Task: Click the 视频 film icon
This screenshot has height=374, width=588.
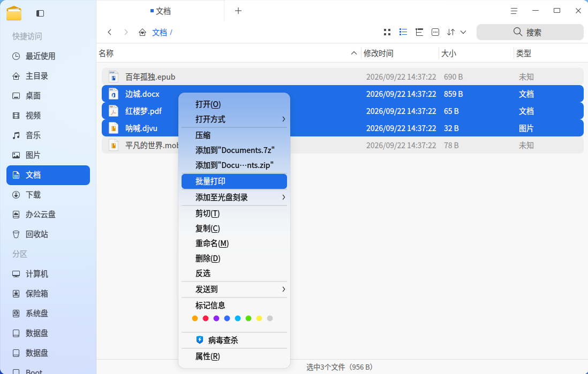Action: pos(16,116)
